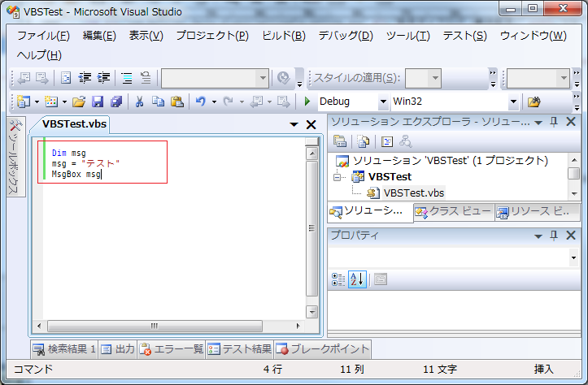The width and height of the screenshot is (588, 385).
Task: Open the テスト結果 tab
Action: pyautogui.click(x=239, y=349)
